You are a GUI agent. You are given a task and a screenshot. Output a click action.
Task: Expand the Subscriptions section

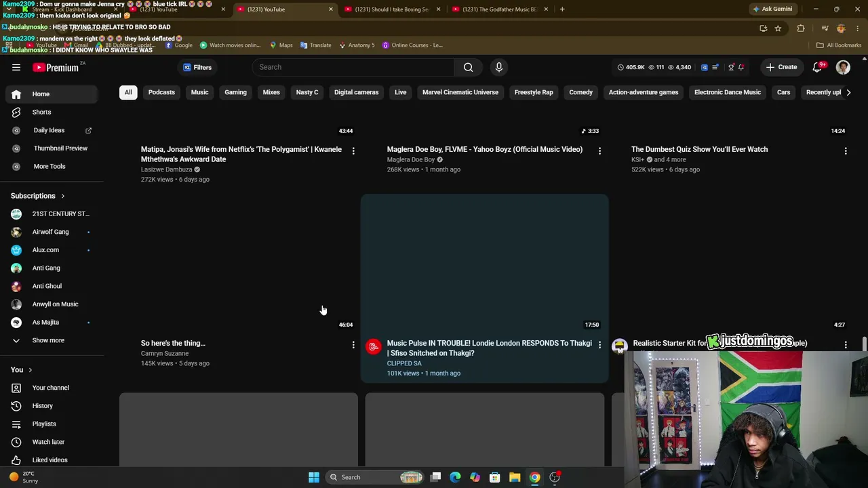point(38,196)
